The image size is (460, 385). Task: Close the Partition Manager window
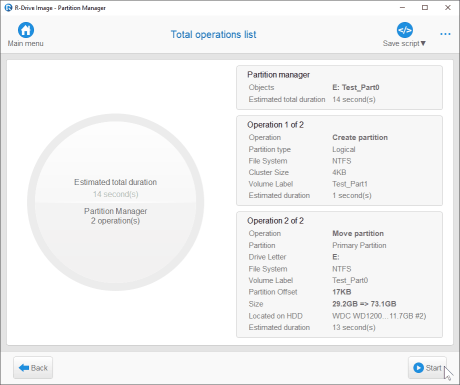pyautogui.click(x=448, y=7)
